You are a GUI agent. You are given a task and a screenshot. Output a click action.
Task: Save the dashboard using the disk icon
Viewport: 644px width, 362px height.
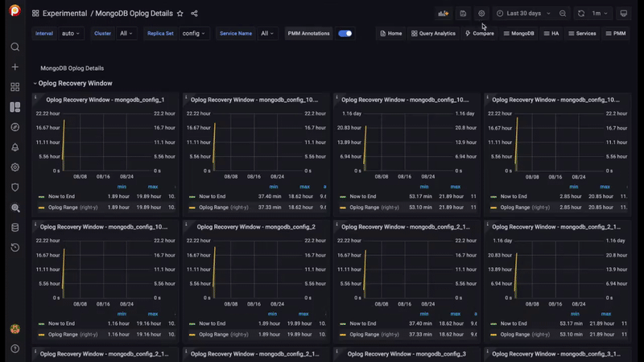tap(463, 14)
